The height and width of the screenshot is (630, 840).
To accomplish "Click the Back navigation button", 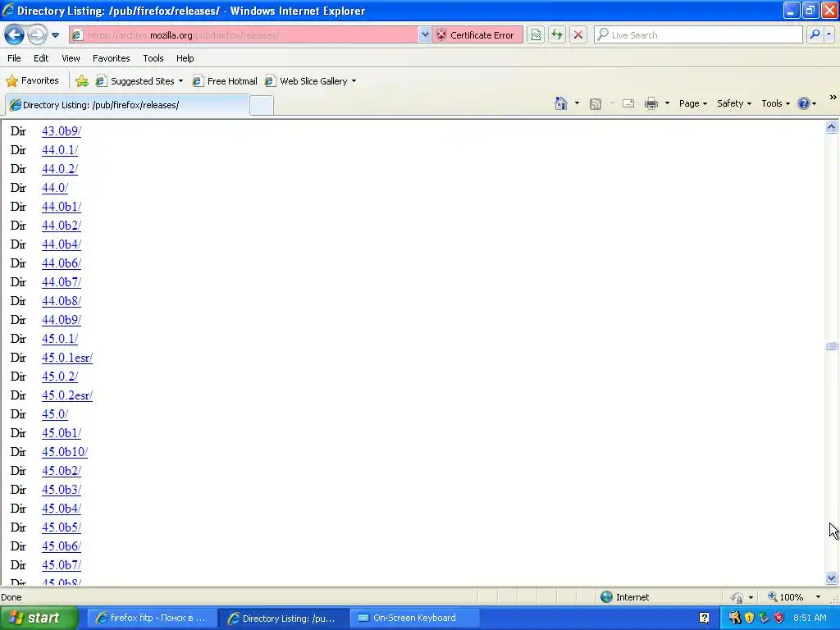I will point(15,34).
